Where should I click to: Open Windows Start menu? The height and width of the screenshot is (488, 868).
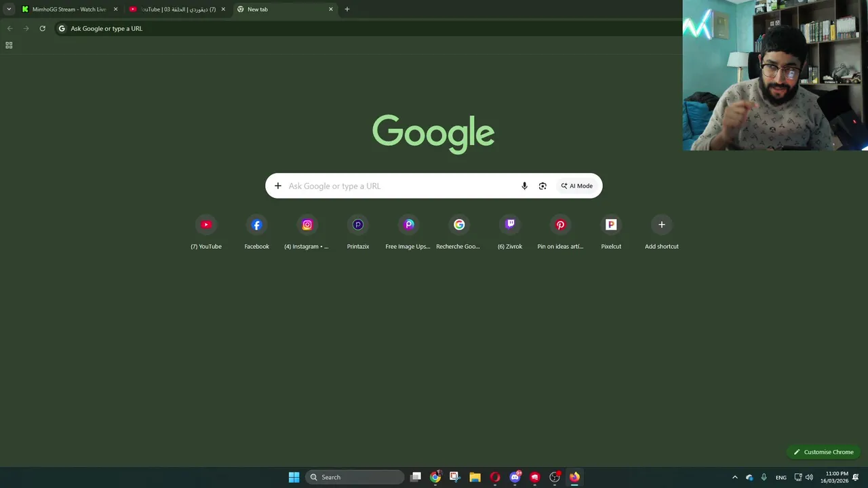(294, 477)
